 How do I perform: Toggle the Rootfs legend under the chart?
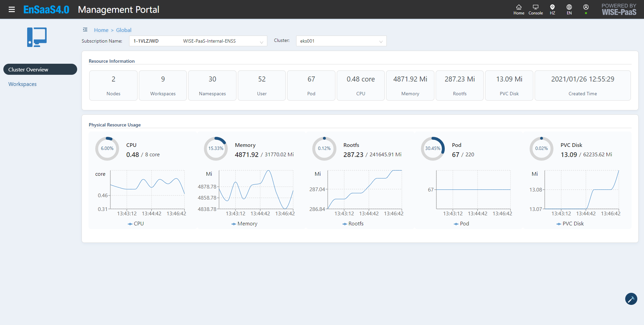[x=353, y=224]
